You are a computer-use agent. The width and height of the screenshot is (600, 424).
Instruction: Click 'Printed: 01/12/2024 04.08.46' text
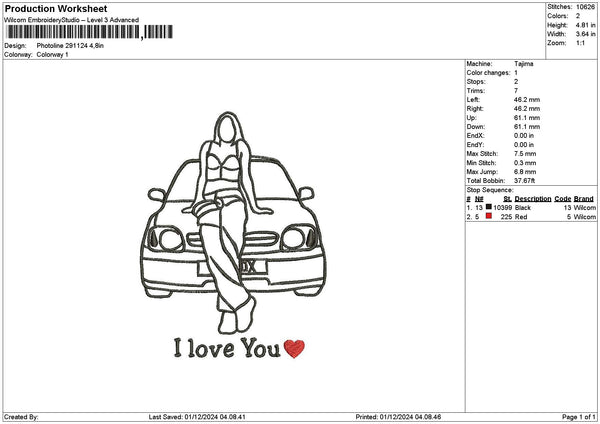pos(398,417)
